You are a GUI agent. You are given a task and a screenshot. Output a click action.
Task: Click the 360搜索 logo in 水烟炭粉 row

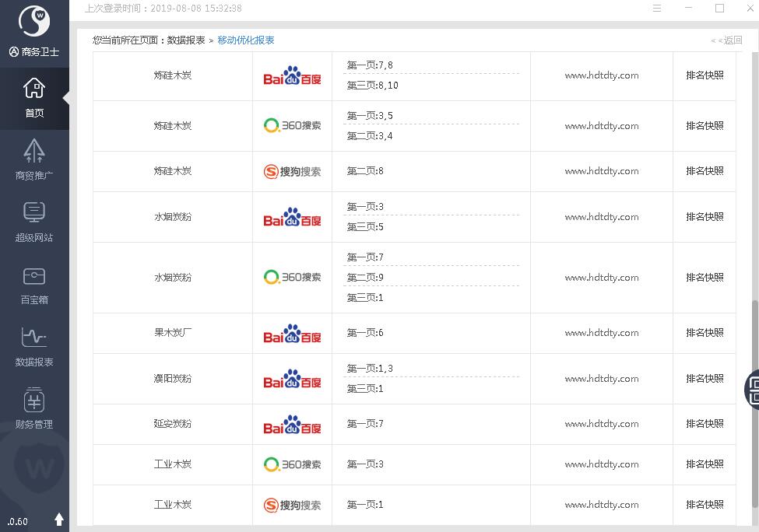(292, 277)
